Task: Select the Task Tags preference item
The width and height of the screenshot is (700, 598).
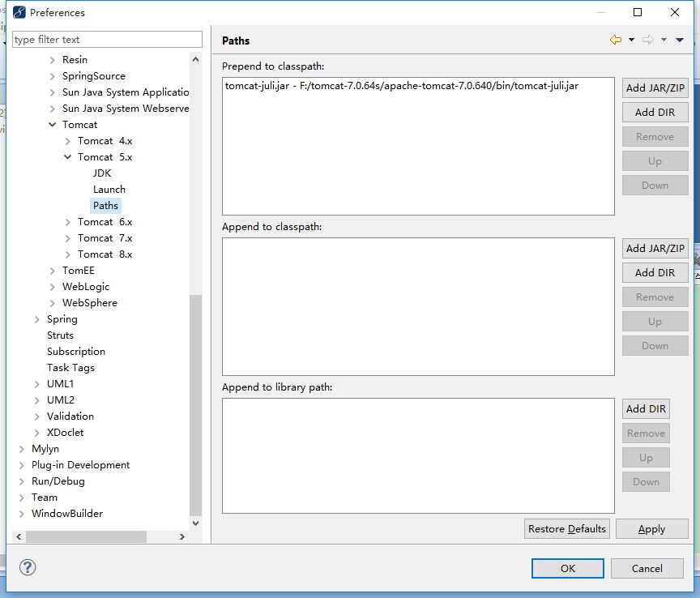Action: click(70, 368)
